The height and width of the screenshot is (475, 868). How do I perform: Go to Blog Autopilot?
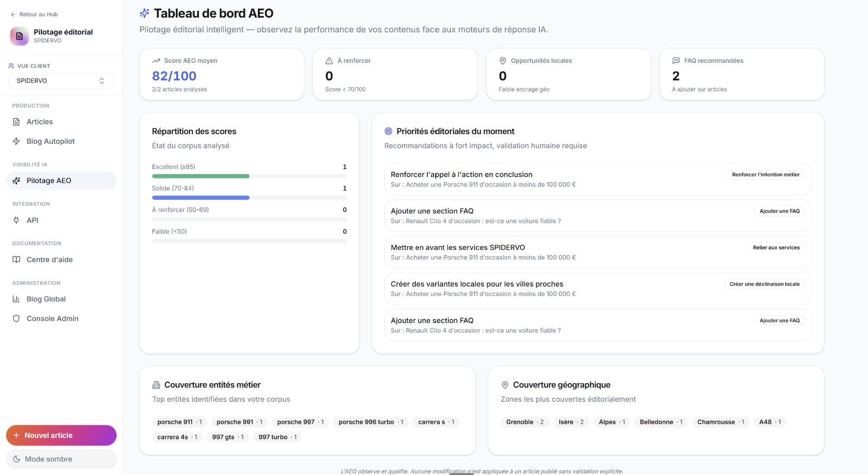(x=61, y=141)
